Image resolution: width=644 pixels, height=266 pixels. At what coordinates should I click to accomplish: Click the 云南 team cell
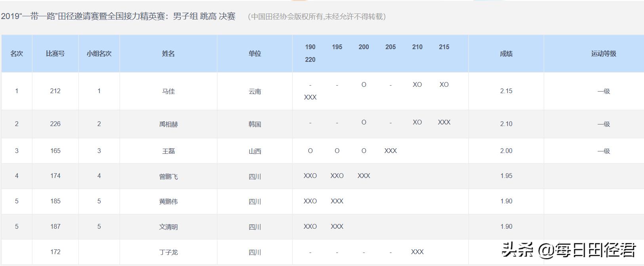[255, 91]
